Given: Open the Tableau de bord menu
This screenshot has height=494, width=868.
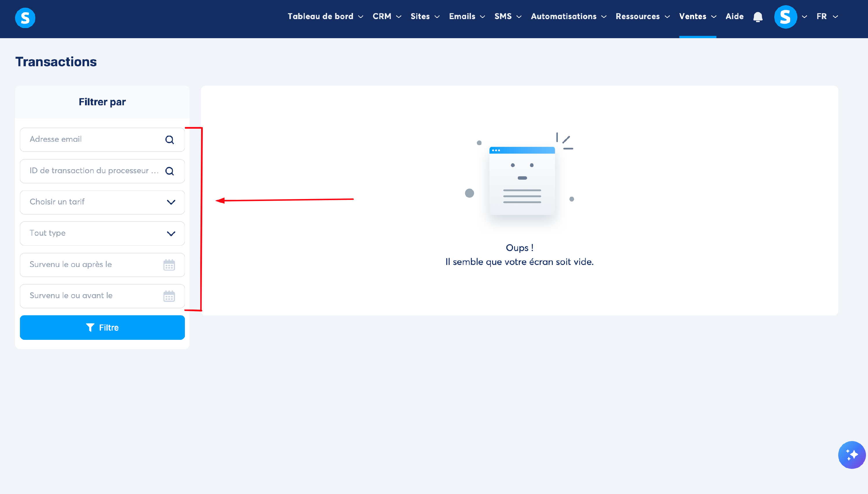Looking at the screenshot, I should coord(325,16).
